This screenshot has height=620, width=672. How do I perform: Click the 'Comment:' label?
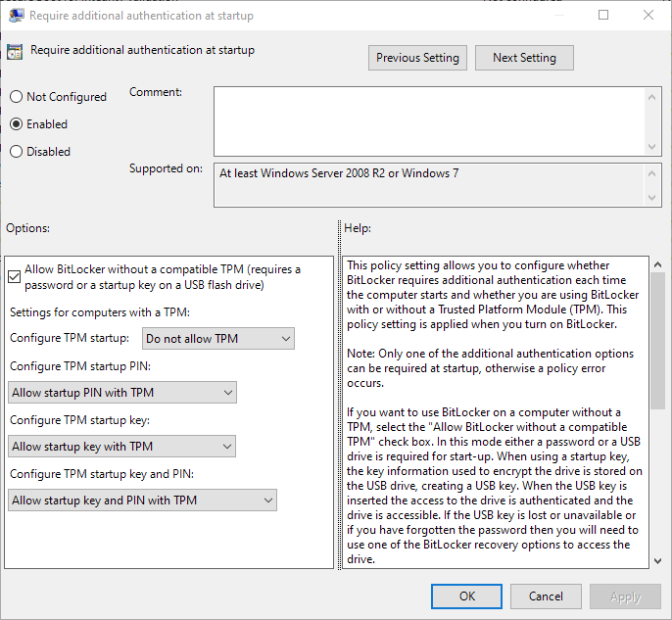coord(156,92)
